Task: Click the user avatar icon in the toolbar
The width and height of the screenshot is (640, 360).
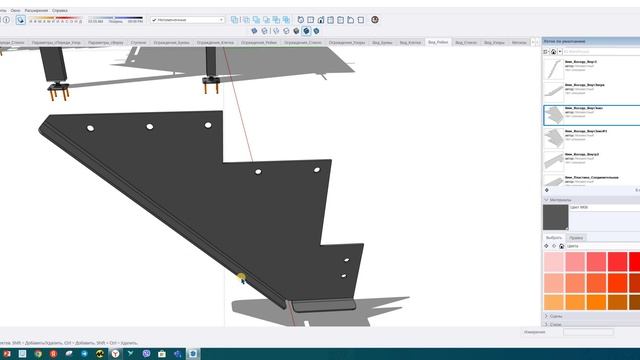Action: [x=375, y=20]
